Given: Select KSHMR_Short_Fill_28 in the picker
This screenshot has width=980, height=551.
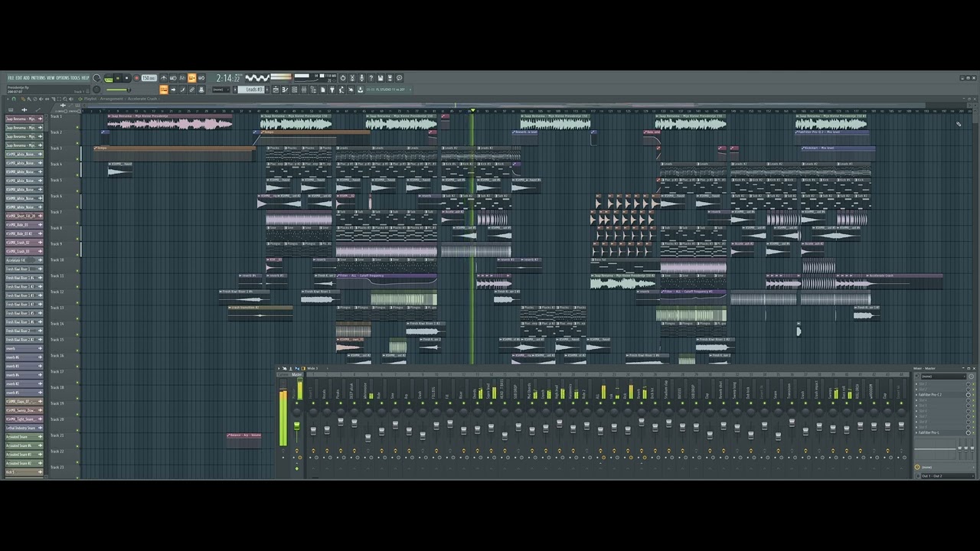Looking at the screenshot, I should 24,216.
